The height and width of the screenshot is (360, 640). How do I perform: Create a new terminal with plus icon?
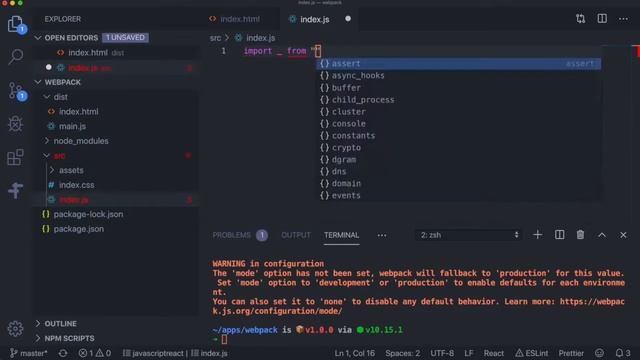pyautogui.click(x=538, y=235)
